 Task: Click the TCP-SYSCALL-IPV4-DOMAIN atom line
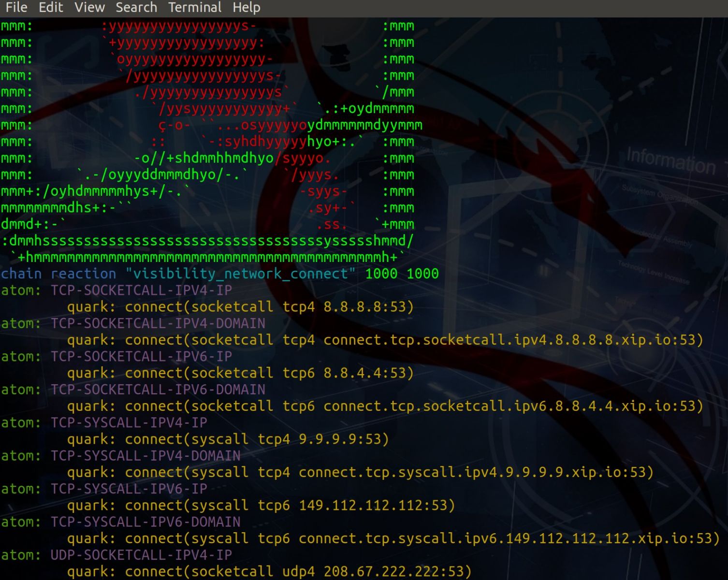coord(121,456)
